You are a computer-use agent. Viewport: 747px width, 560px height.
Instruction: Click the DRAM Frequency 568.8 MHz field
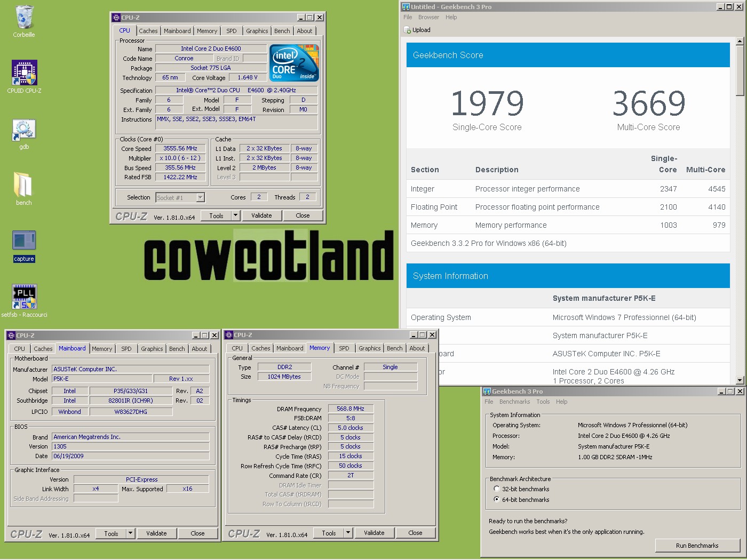(351, 409)
